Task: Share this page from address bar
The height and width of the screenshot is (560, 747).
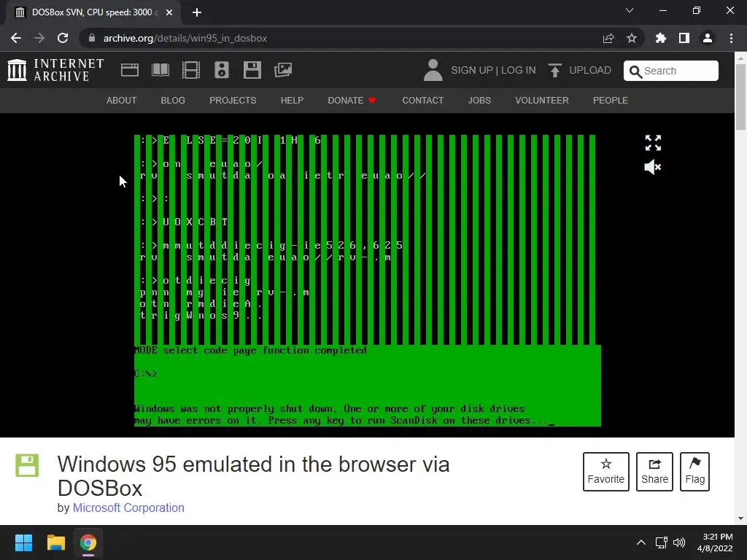Action: coord(608,38)
